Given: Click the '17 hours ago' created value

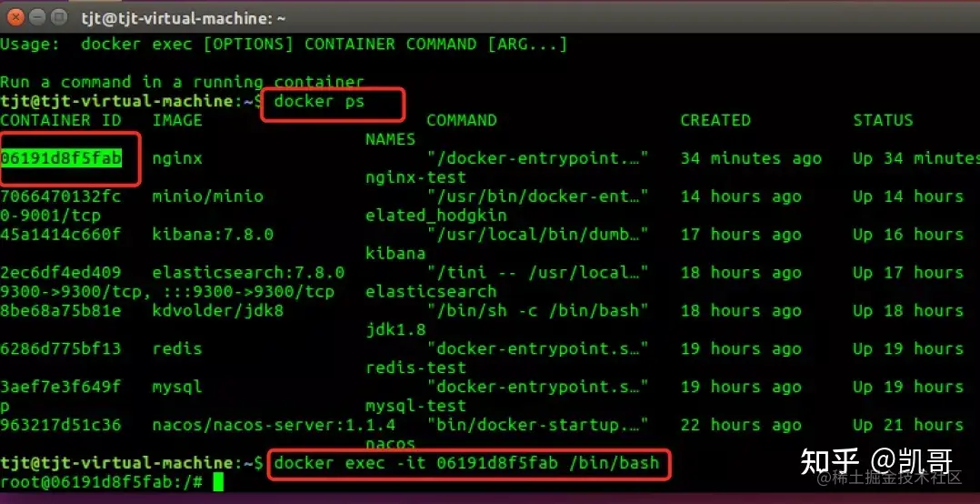Looking at the screenshot, I should [741, 235].
